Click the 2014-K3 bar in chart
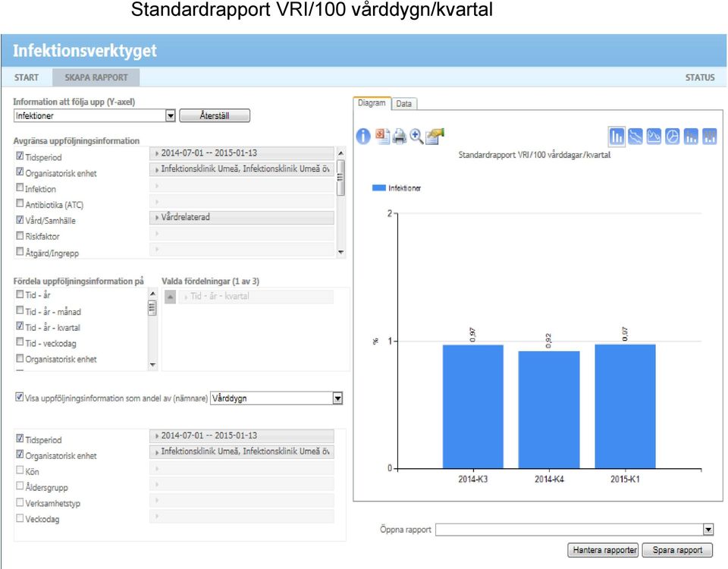The image size is (728, 569). click(x=473, y=407)
